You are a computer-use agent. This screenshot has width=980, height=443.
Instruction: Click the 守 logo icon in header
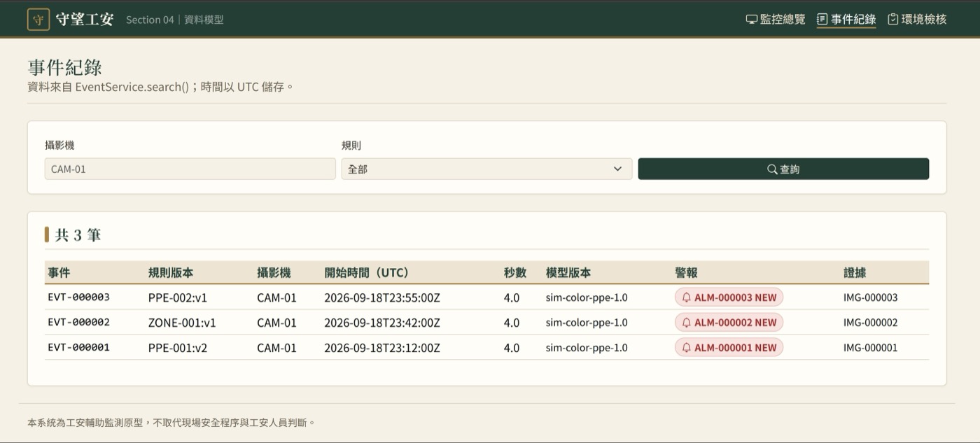[x=38, y=20]
